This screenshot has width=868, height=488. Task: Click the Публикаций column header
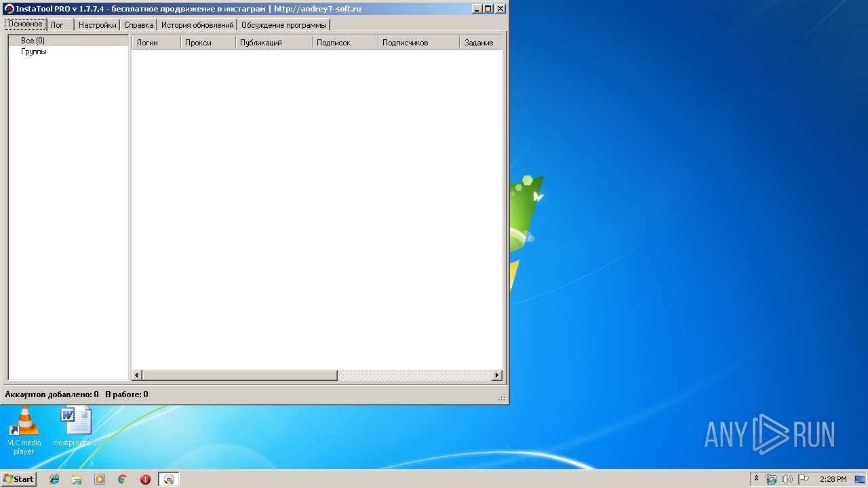(274, 42)
